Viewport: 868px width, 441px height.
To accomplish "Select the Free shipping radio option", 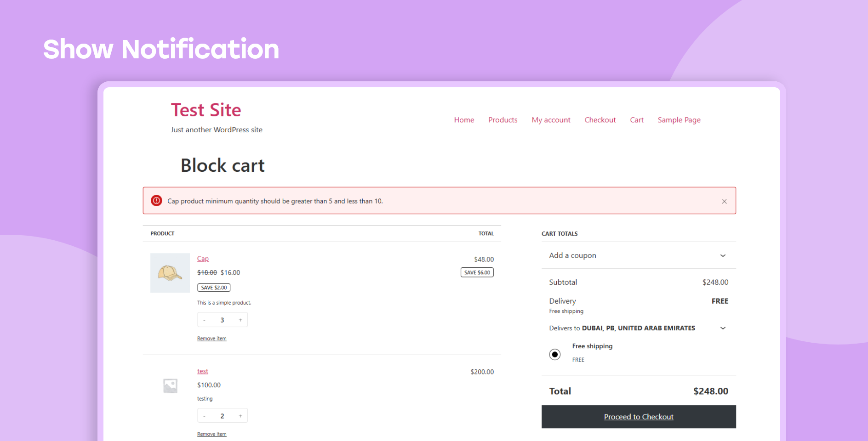I will pos(555,354).
